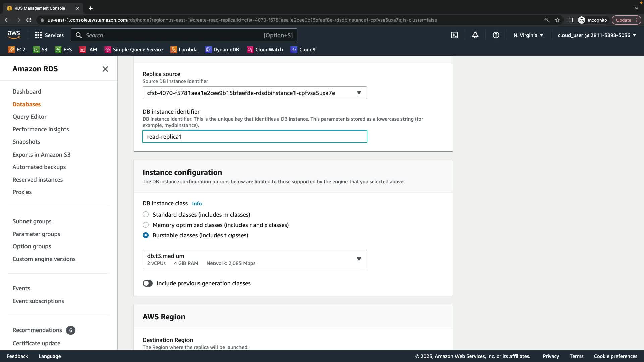Click the notifications bell icon
The width and height of the screenshot is (644, 362).
(x=475, y=35)
